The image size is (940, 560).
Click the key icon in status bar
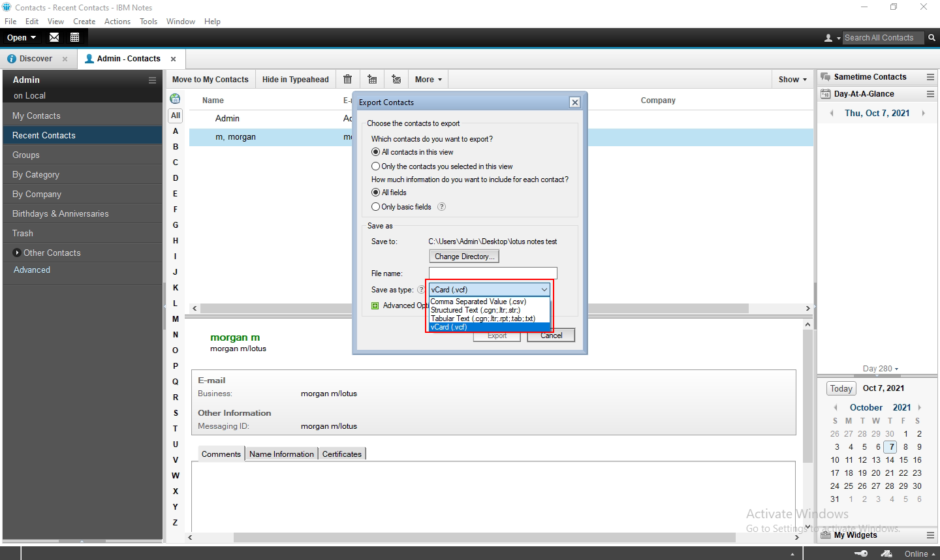click(861, 553)
